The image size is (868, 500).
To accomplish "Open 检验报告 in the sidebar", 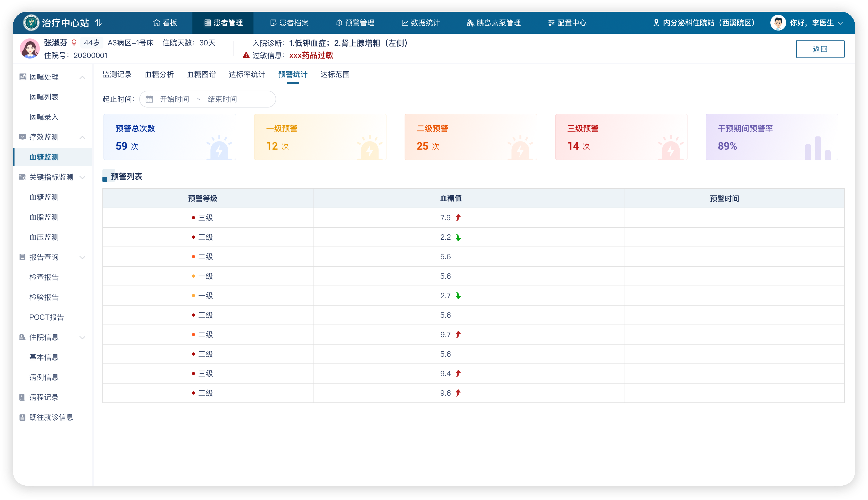I will [44, 297].
